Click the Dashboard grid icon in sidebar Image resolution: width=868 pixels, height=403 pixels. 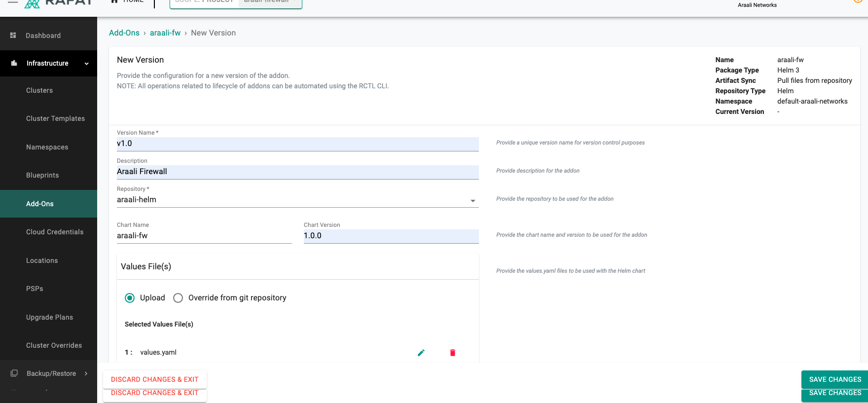pyautogui.click(x=13, y=36)
